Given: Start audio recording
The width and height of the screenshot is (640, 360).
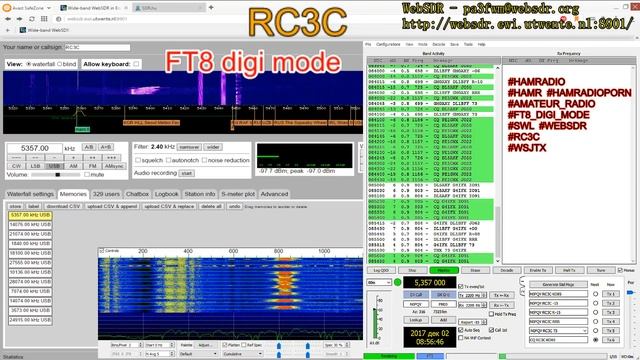Looking at the screenshot, I should coord(187,173).
